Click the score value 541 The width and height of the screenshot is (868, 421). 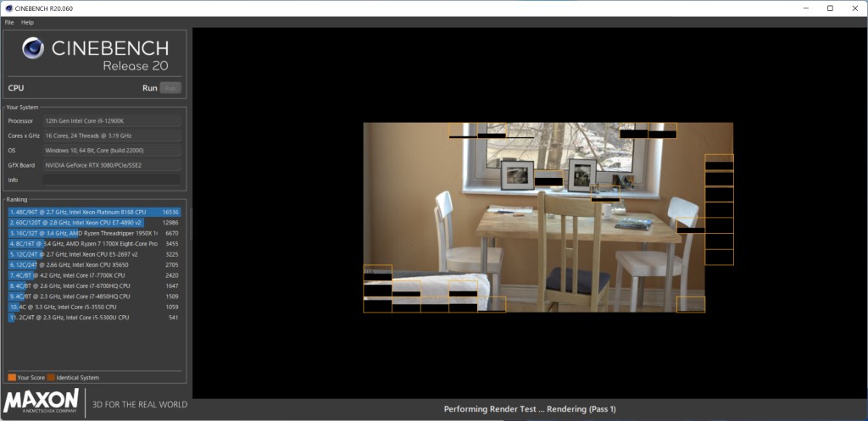[x=173, y=318]
